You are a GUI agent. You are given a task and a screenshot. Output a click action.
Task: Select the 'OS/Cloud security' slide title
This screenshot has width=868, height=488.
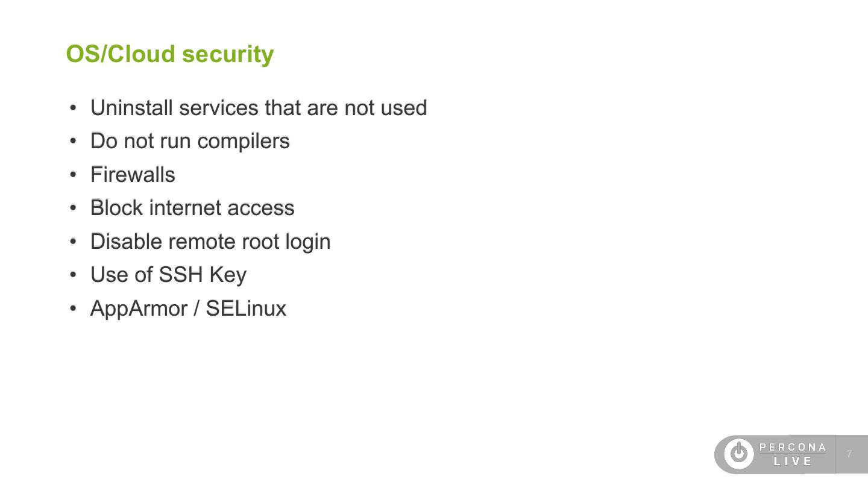(x=169, y=54)
